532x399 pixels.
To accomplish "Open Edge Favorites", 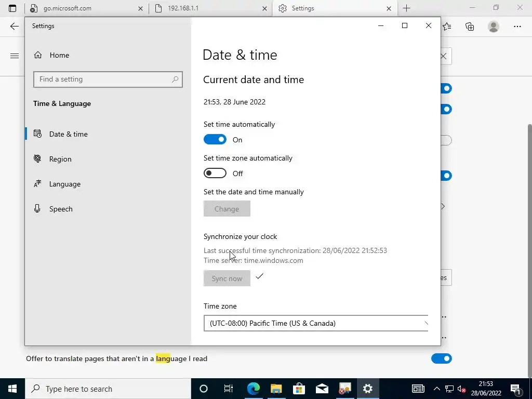I will click(x=447, y=26).
